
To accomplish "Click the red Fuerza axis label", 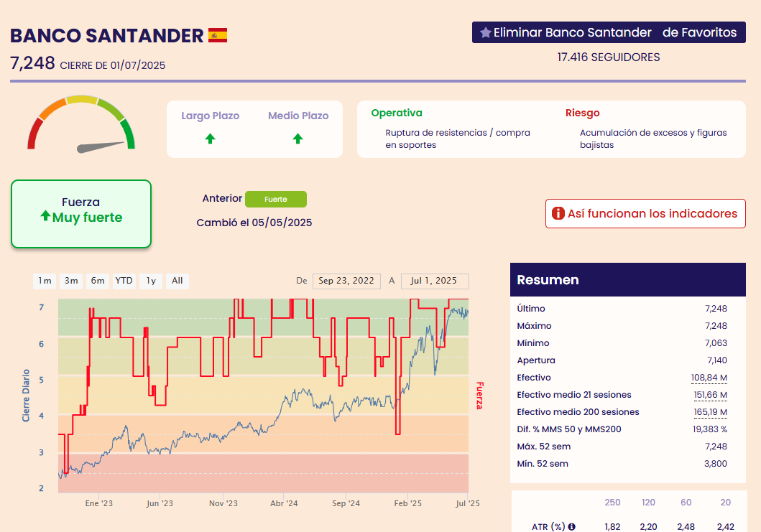I will point(479,396).
